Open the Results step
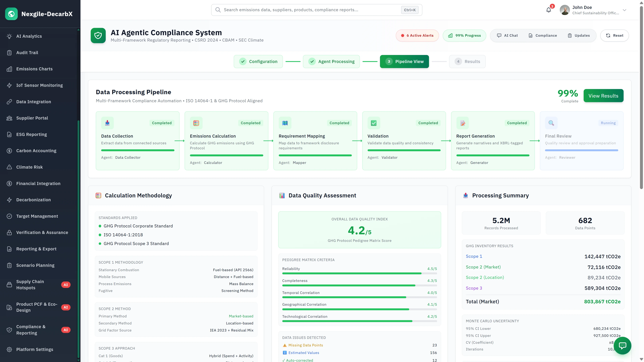644x362 pixels. tap(467, 62)
